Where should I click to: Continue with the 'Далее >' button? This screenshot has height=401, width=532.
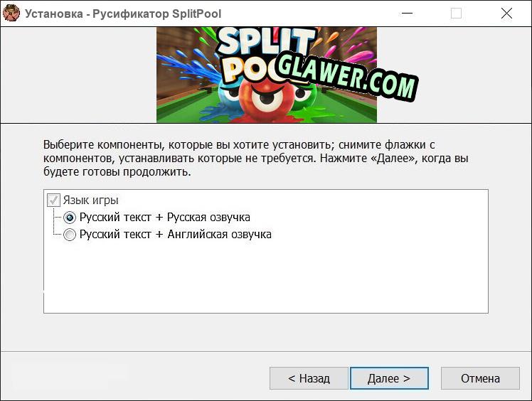click(389, 378)
